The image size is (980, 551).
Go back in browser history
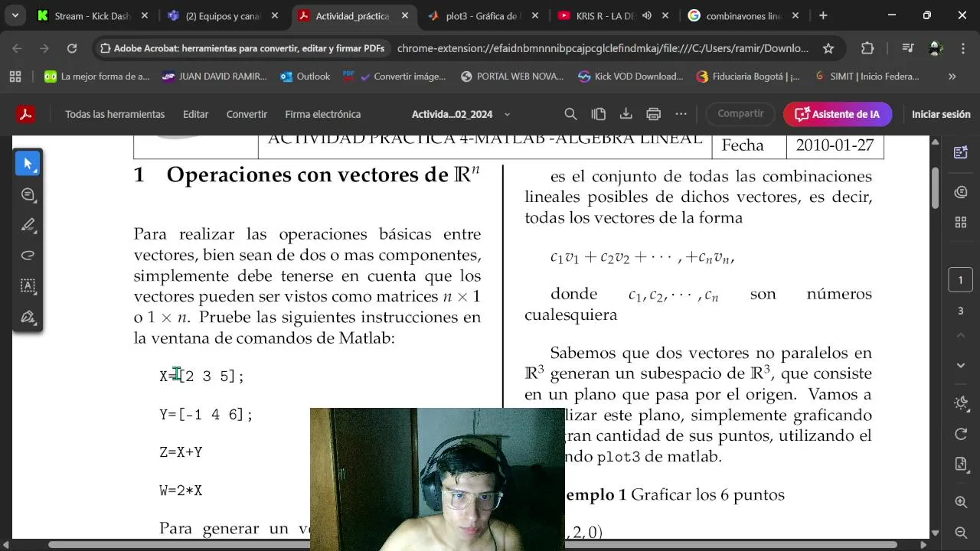tap(17, 48)
